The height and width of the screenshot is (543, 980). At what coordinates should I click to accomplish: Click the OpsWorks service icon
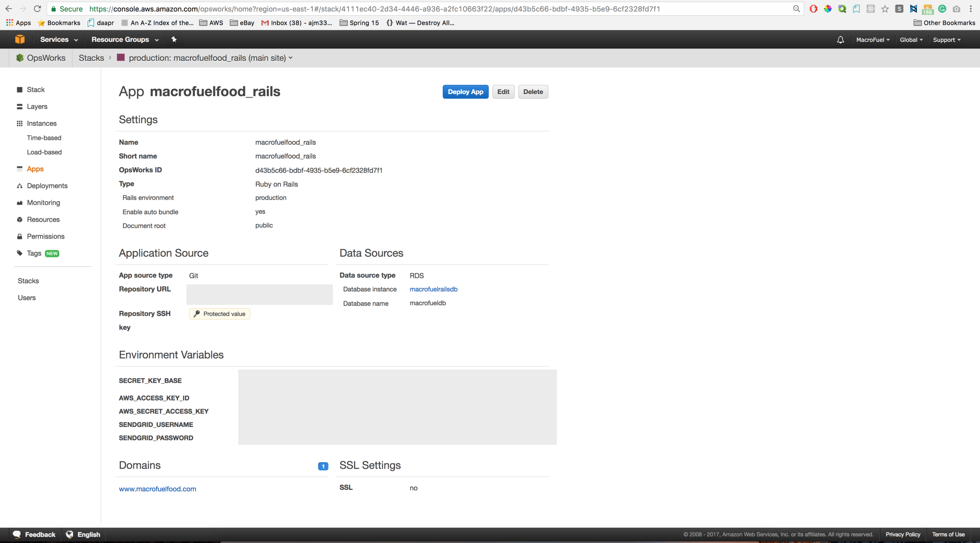[20, 58]
